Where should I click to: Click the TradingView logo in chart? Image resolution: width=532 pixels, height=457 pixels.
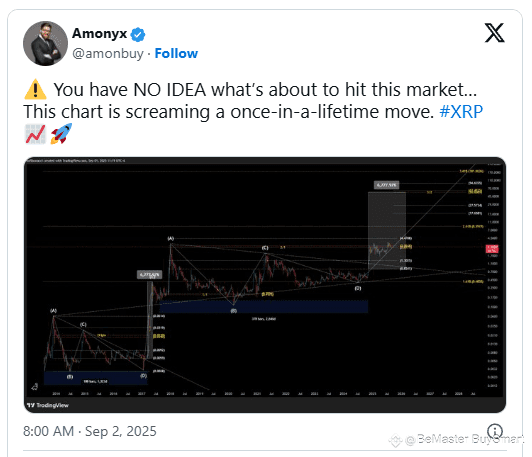tap(48, 405)
